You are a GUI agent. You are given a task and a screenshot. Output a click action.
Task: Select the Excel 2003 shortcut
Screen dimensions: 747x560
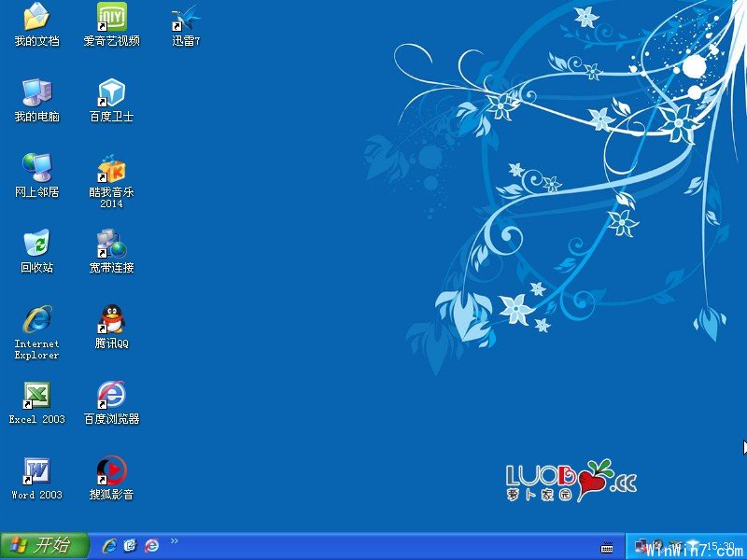36,396
